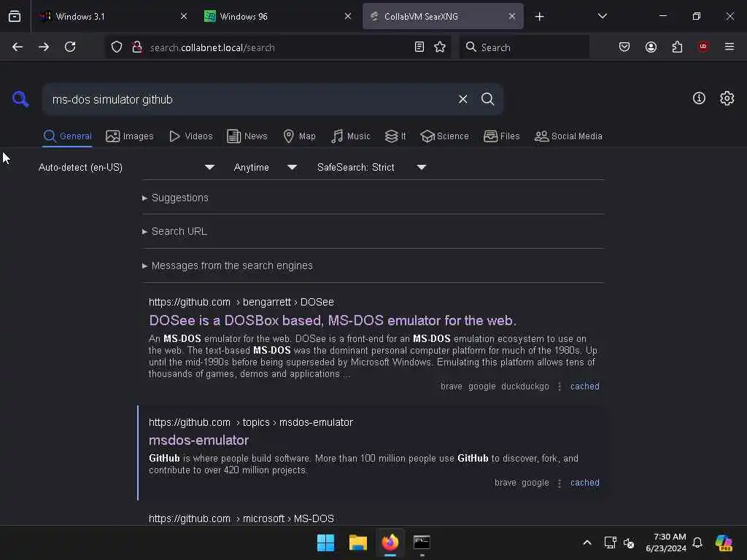
Task: Open Anytime time range dropdown
Action: [x=266, y=168]
